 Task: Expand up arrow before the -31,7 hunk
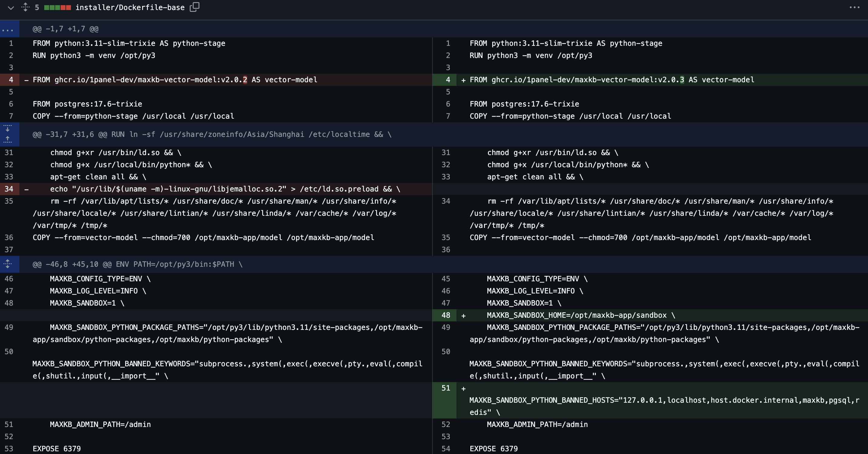click(x=8, y=139)
